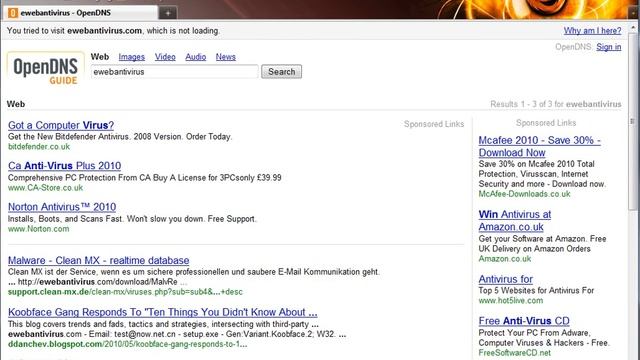Switch to Audio search
This screenshot has height=360, width=640.
click(196, 57)
